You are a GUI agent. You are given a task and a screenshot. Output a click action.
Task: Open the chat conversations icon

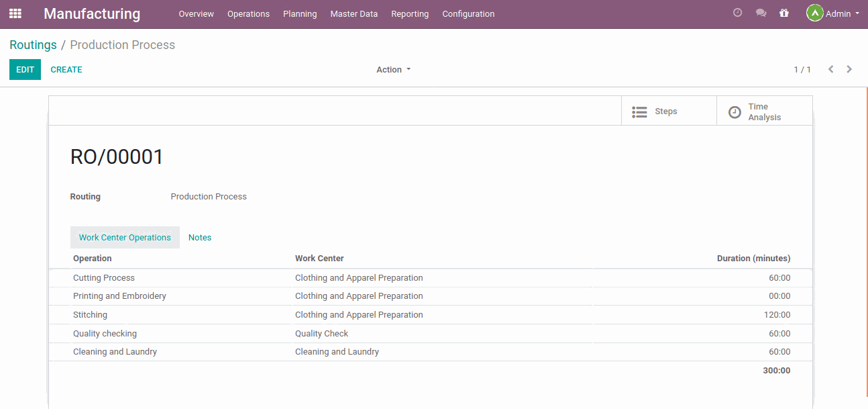761,13
